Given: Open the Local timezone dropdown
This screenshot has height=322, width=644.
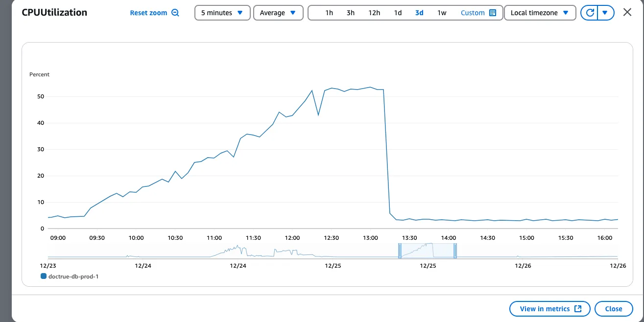Looking at the screenshot, I should [x=540, y=13].
